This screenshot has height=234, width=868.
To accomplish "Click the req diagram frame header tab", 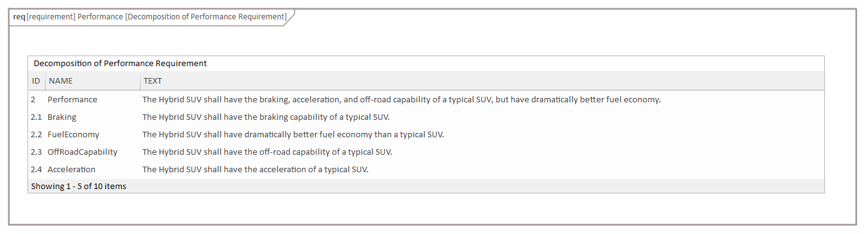I will tap(150, 17).
